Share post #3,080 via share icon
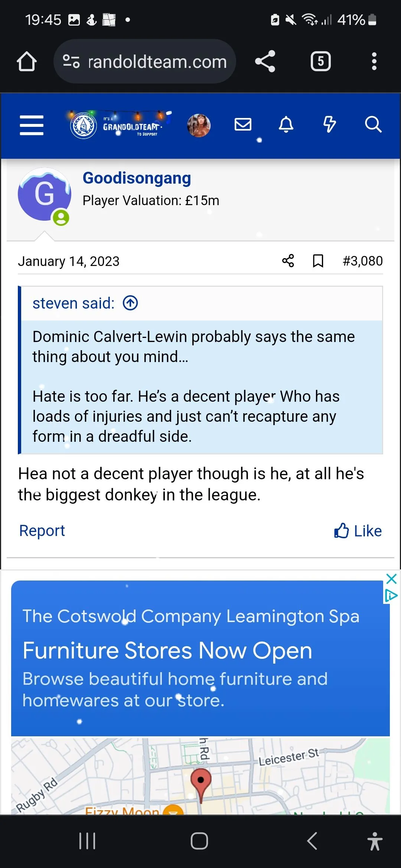Screen dimensions: 401x868 coord(288,261)
